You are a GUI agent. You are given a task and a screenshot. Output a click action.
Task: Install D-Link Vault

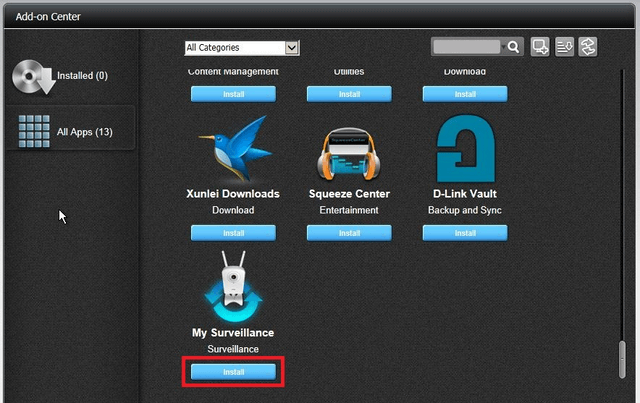coord(465,233)
